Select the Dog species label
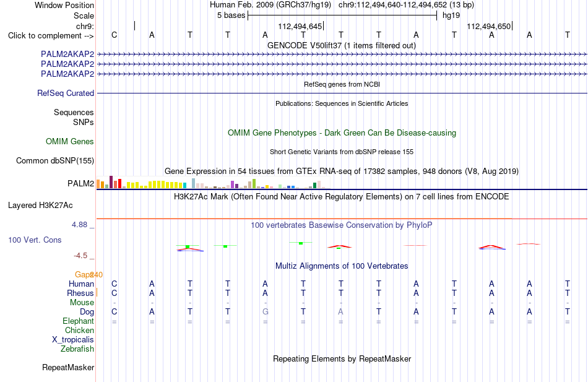Screen dimensions: 588x382 [87, 312]
